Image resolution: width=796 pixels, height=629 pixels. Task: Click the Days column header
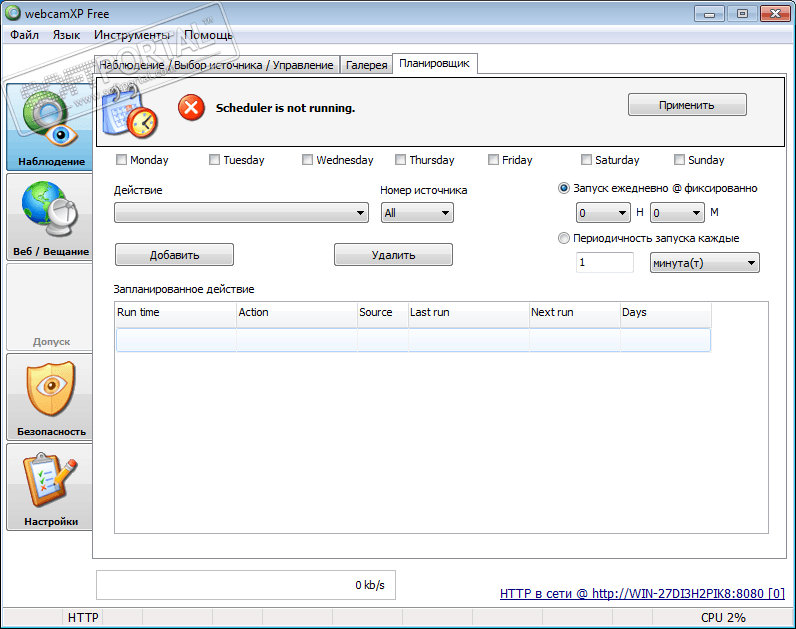(x=666, y=313)
